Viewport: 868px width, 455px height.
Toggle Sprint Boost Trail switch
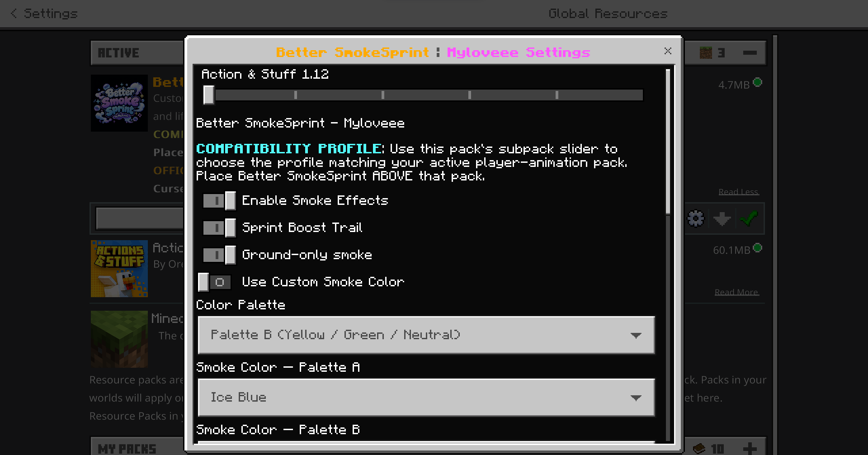click(219, 228)
